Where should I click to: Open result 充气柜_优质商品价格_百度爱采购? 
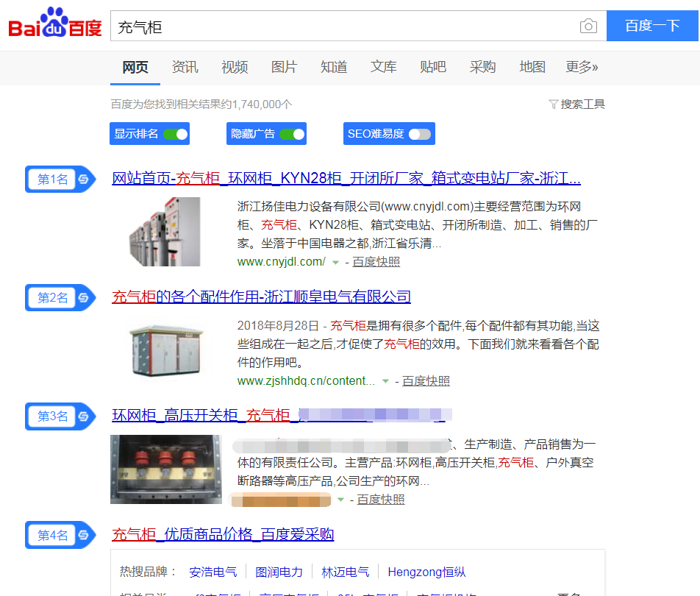223,534
